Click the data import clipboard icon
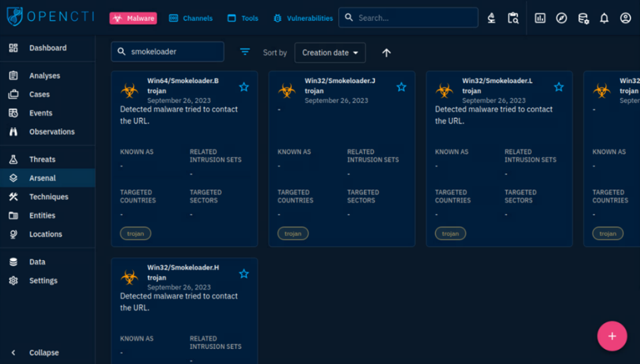 [x=513, y=18]
